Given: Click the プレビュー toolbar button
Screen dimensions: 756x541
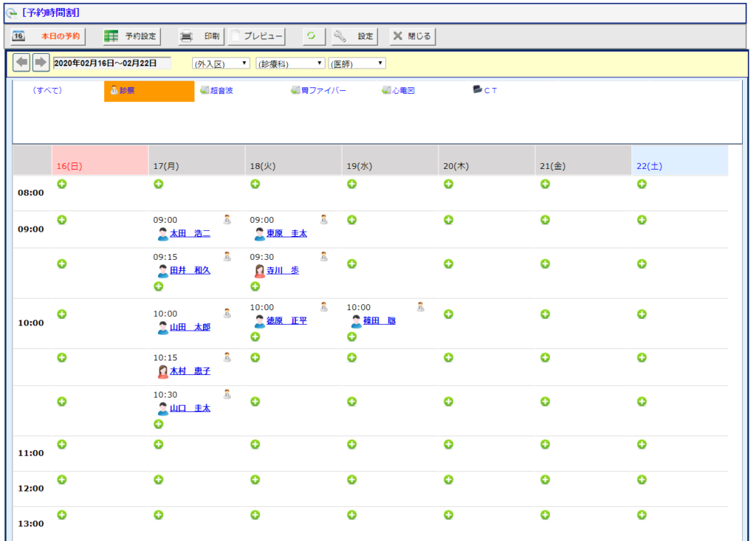Looking at the screenshot, I should (x=256, y=36).
